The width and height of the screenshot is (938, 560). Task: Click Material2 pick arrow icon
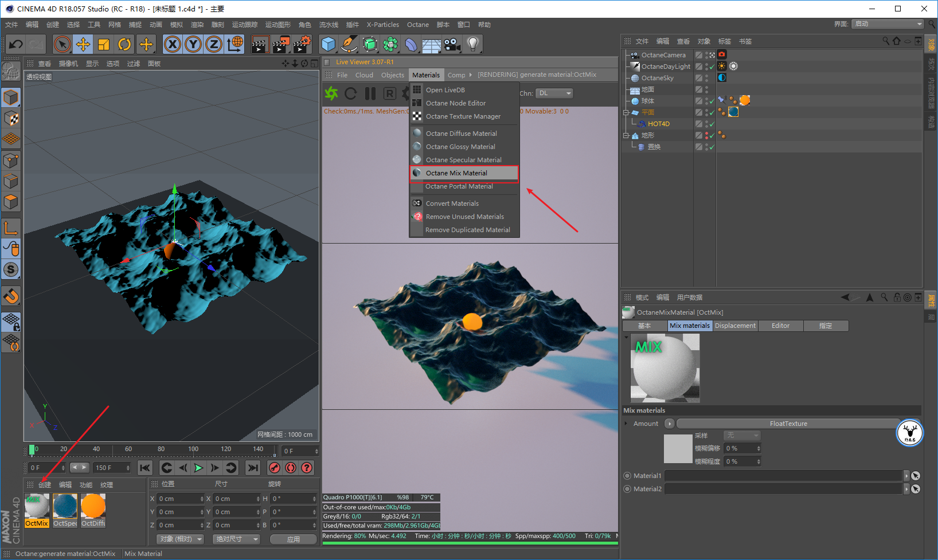coord(916,489)
